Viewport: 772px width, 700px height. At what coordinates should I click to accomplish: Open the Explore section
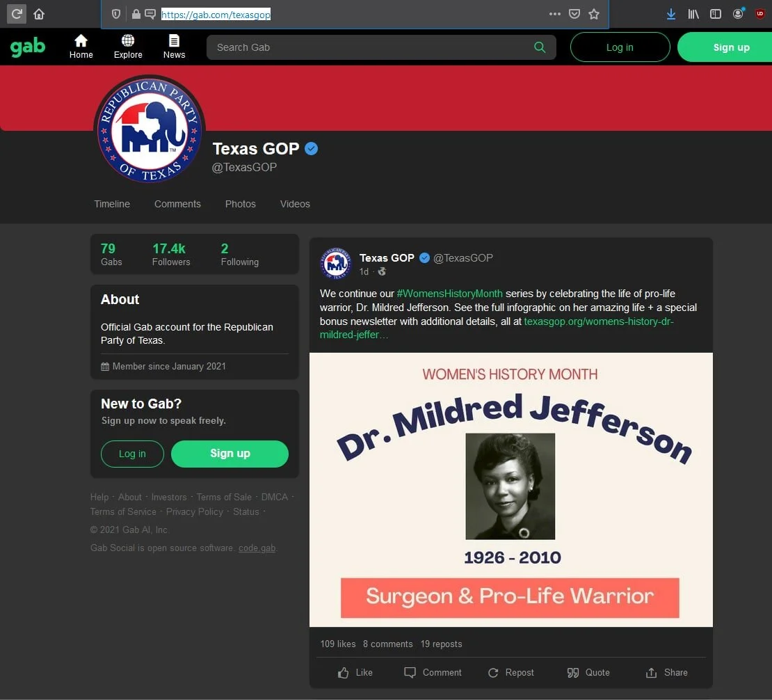coord(128,47)
